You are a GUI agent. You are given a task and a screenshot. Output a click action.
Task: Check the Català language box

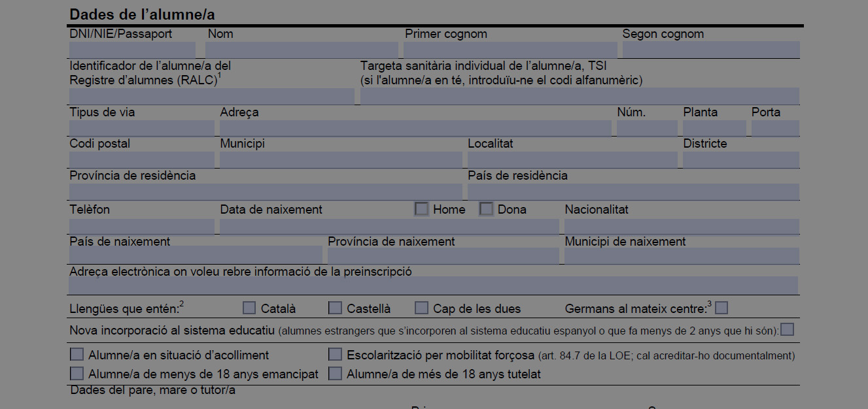pyautogui.click(x=249, y=308)
